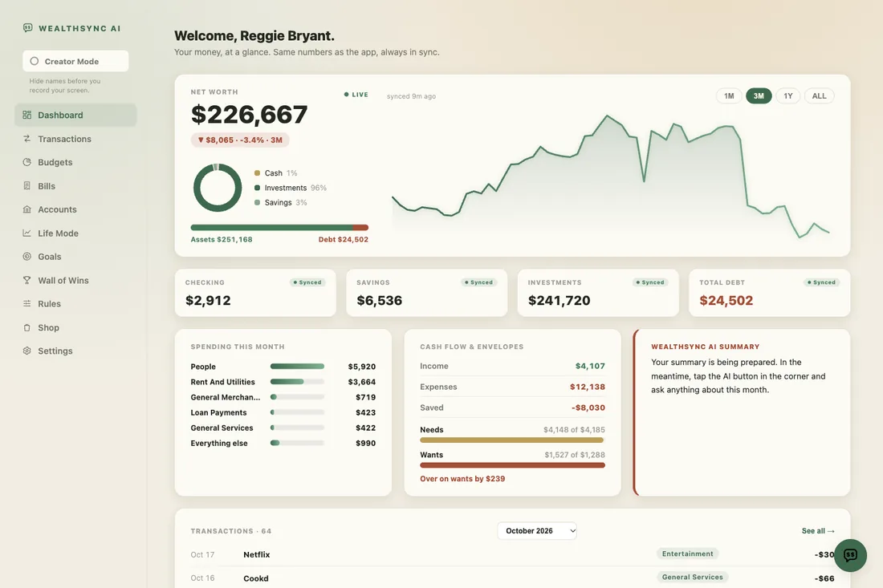Navigate to Accounts section
This screenshot has width=883, height=588.
(x=75, y=209)
